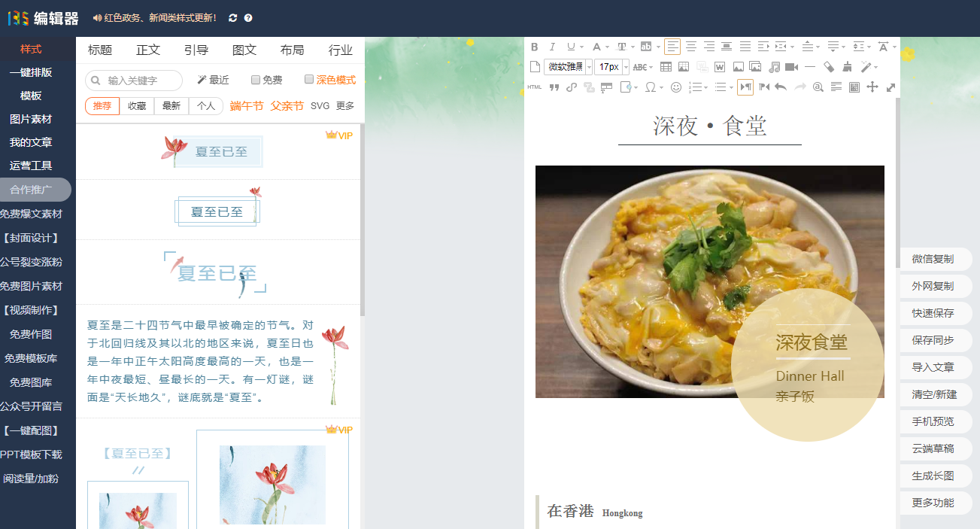The width and height of the screenshot is (980, 529).
Task: Switch to HTML source view
Action: coord(535,87)
